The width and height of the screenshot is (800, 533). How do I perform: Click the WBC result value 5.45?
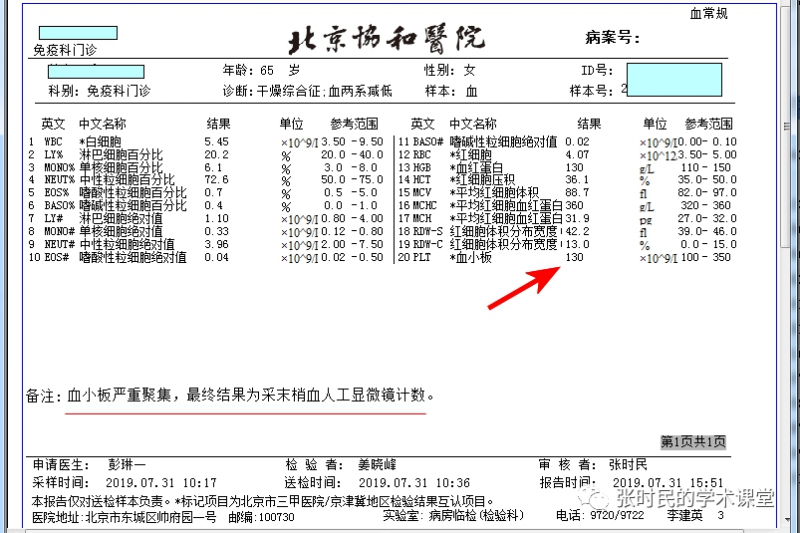click(216, 141)
